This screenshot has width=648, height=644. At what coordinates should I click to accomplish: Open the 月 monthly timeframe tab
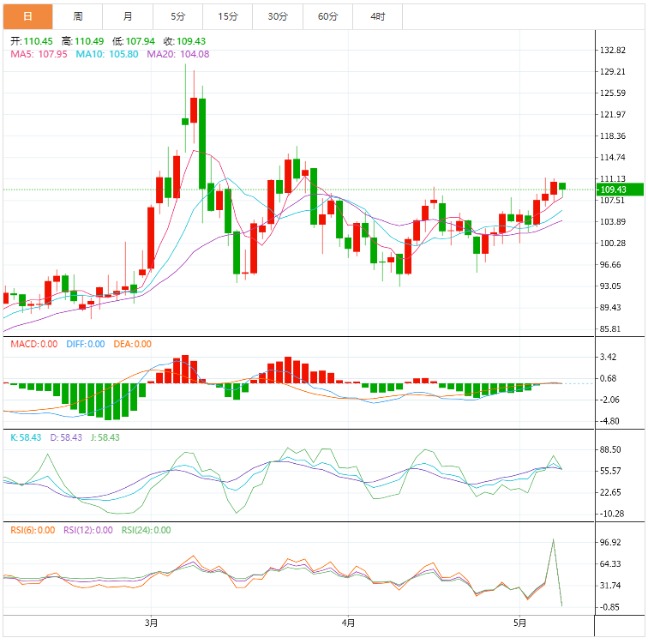[x=128, y=16]
